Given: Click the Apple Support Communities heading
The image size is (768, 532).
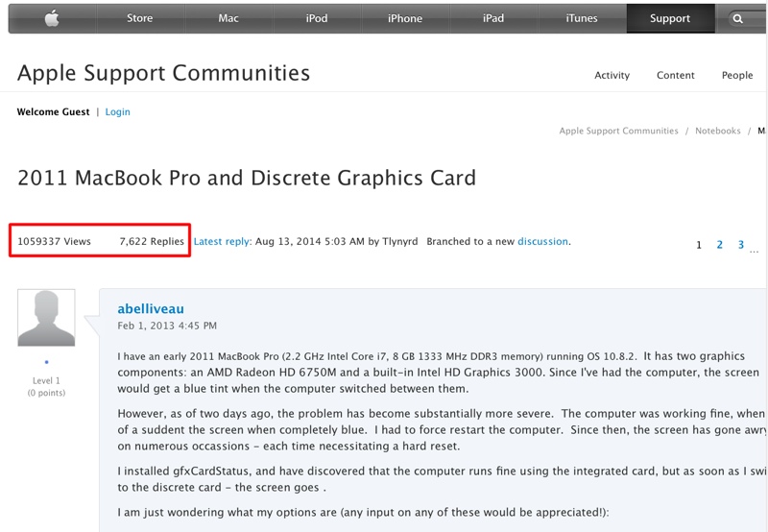Looking at the screenshot, I should point(163,73).
